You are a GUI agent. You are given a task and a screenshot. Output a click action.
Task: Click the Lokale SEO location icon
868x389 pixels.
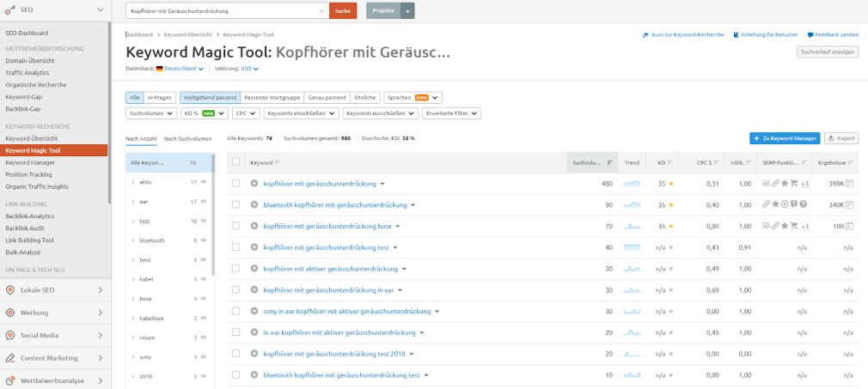tap(10, 290)
